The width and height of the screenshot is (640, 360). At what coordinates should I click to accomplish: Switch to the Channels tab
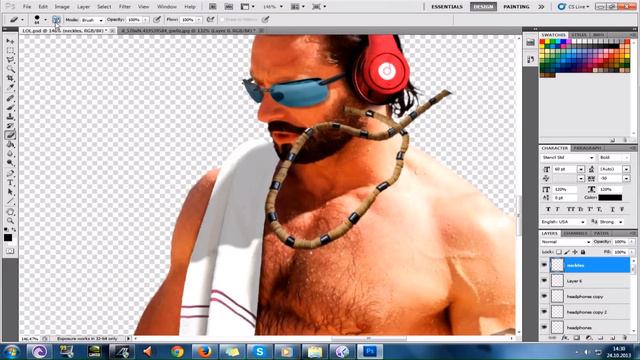pos(575,233)
